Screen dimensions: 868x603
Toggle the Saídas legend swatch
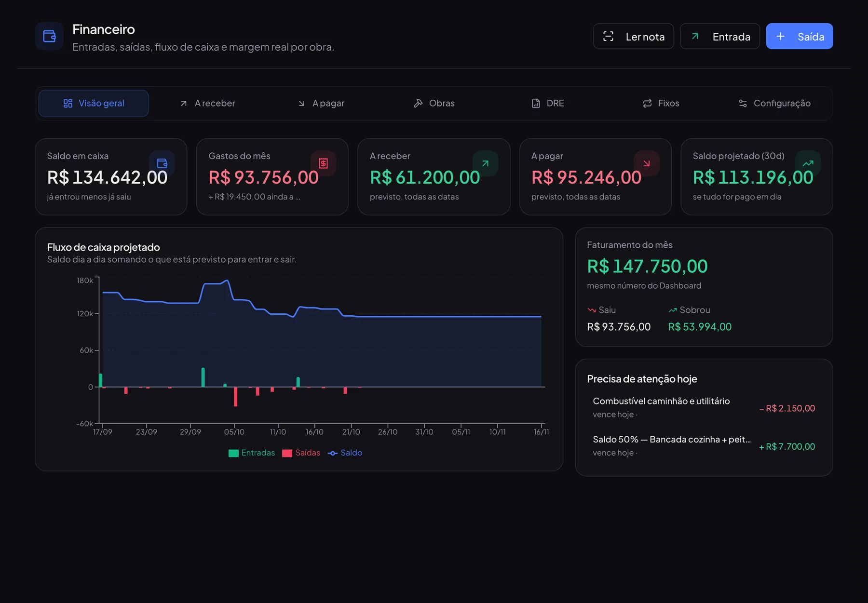(x=287, y=453)
